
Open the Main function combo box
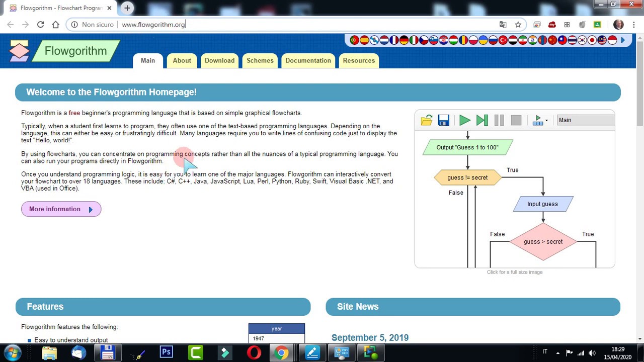click(x=586, y=120)
